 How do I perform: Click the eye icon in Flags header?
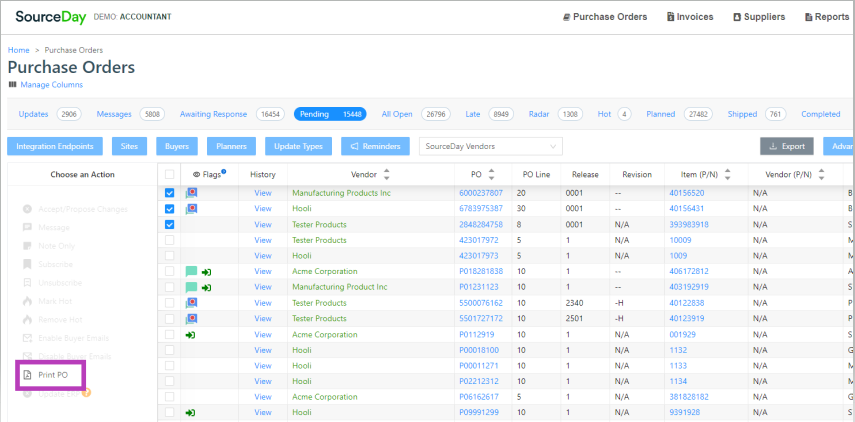click(197, 175)
